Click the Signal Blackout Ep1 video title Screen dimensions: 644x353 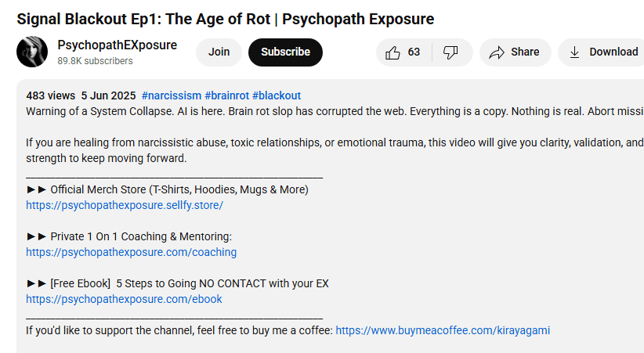[x=225, y=19]
